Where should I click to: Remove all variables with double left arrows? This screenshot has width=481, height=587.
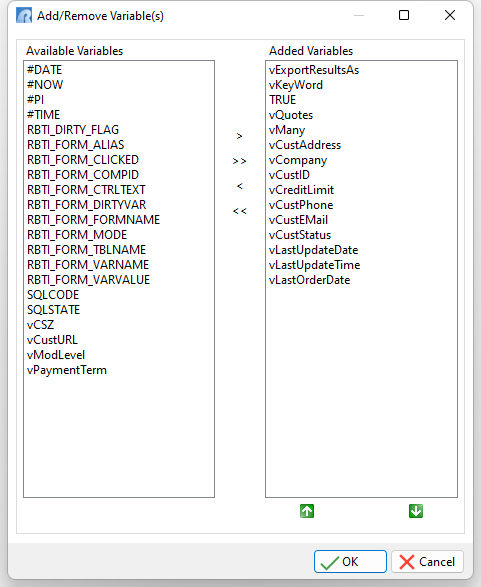click(240, 211)
